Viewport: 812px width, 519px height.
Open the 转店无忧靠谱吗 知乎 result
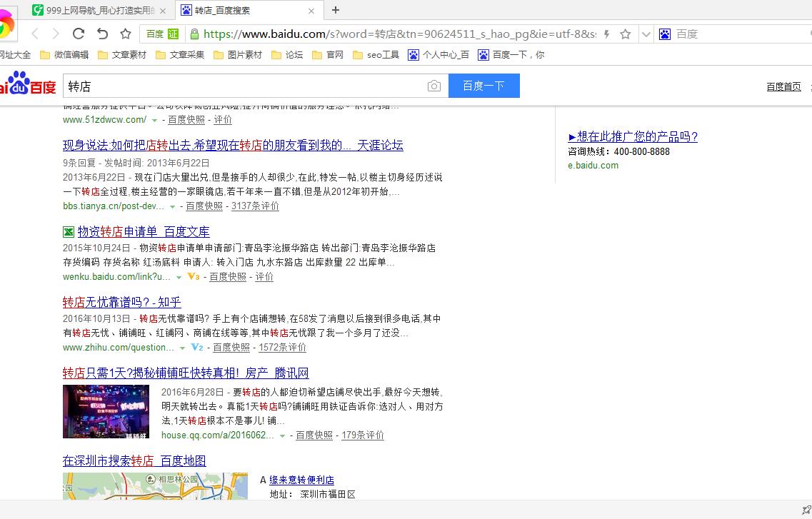[x=121, y=302]
